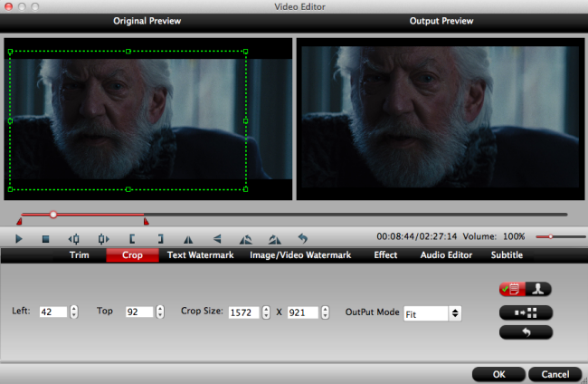Click middle-left crop handle

[x=10, y=120]
